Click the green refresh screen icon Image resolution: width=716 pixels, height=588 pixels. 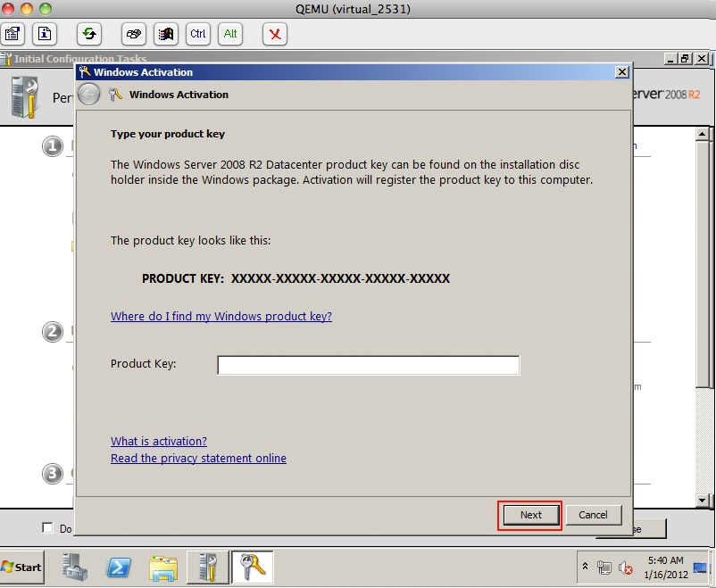[89, 34]
